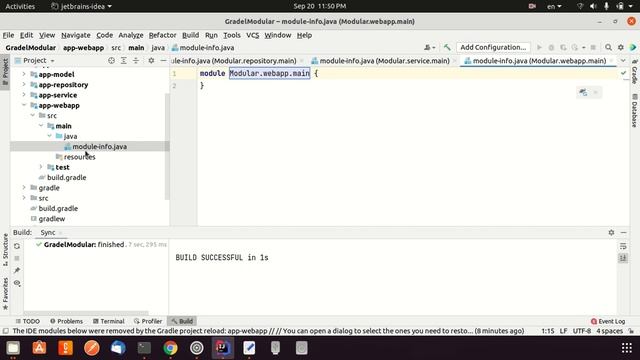Hide the Project panel with minus icon

(163, 60)
